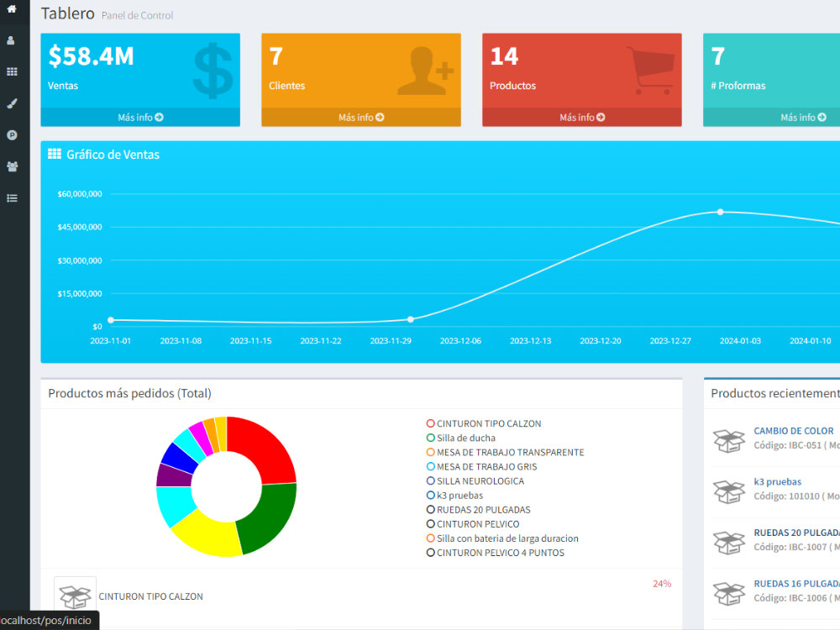Click the chart point near 2023-11-29
840x630 pixels.
[x=411, y=319]
